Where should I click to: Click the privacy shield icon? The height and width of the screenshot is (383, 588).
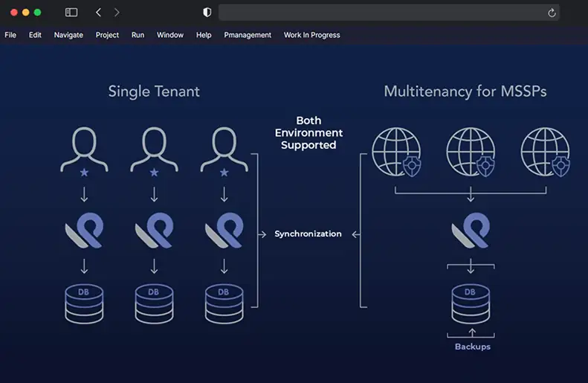[207, 13]
